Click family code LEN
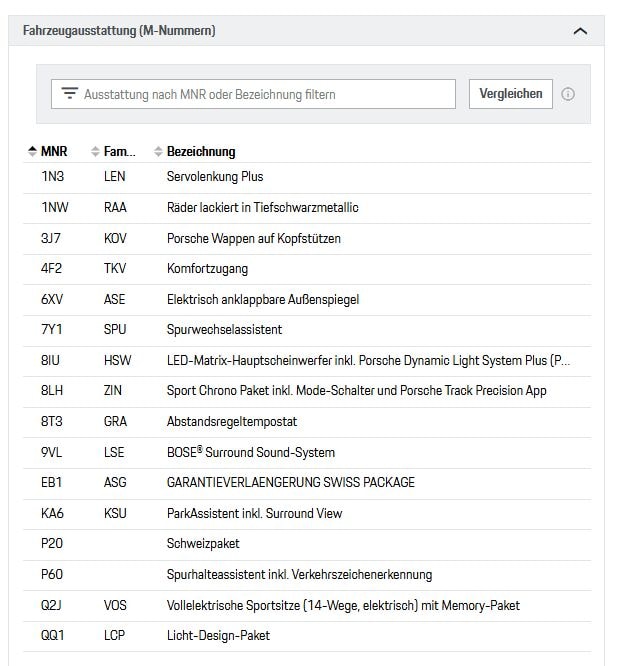The width and height of the screenshot is (628, 666). [x=114, y=176]
